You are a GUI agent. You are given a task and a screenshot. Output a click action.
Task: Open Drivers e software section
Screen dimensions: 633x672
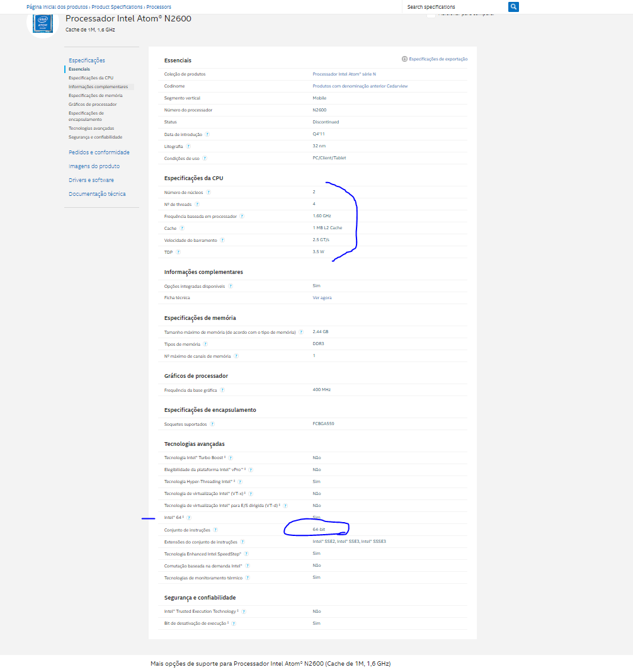point(91,180)
